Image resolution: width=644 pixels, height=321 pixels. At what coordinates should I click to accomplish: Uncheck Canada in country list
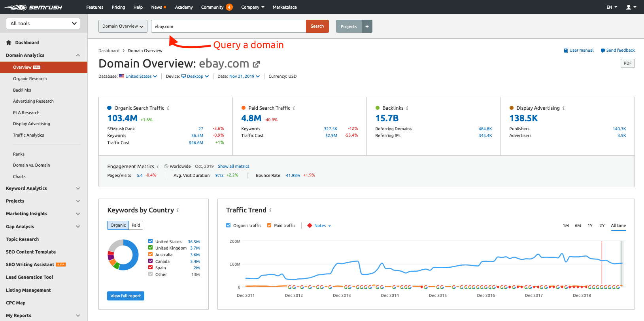150,261
